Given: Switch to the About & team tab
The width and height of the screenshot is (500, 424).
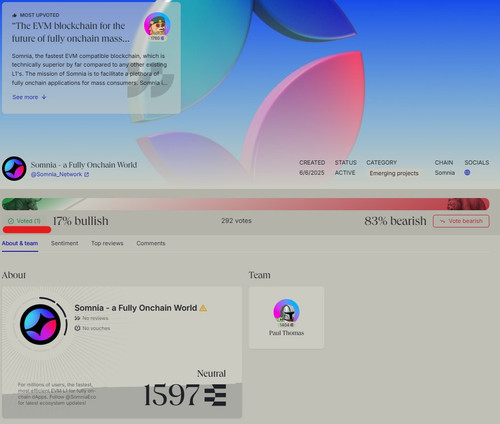Looking at the screenshot, I should pos(20,243).
